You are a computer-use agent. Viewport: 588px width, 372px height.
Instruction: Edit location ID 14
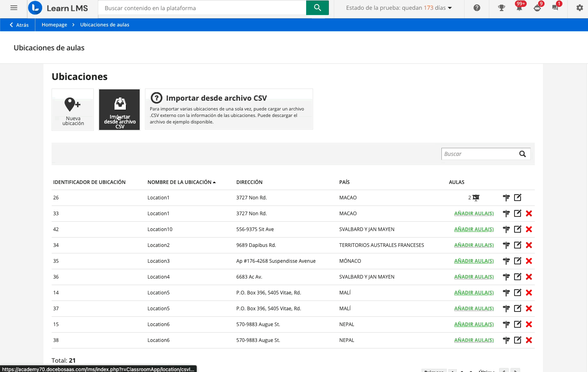click(x=517, y=293)
